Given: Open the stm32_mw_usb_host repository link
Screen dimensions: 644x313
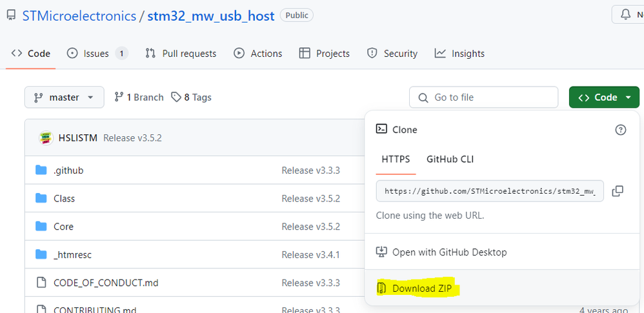Looking at the screenshot, I should pos(211,16).
